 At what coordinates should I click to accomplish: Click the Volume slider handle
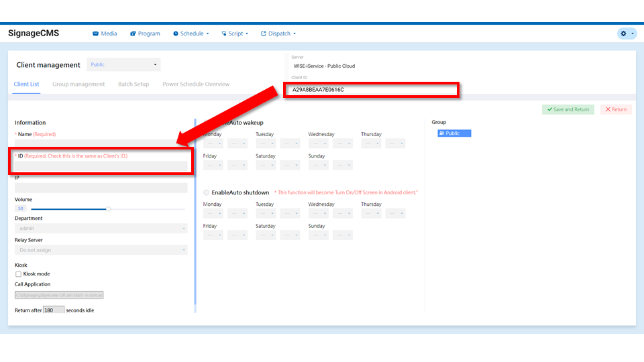coord(108,208)
